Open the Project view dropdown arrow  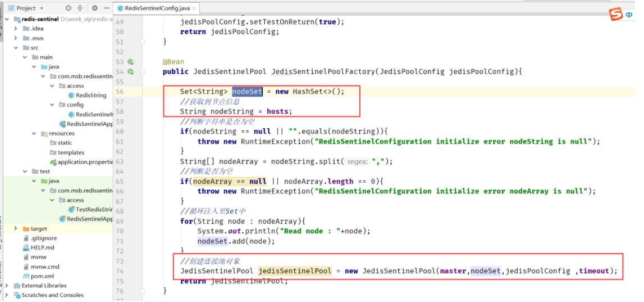(x=42, y=8)
